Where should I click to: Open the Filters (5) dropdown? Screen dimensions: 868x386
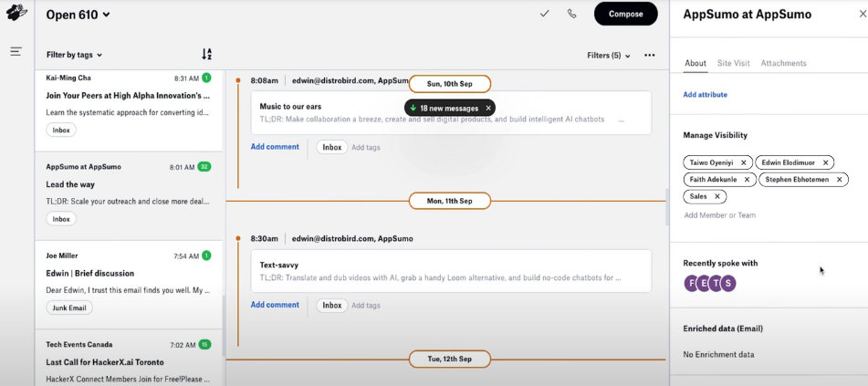tap(609, 56)
